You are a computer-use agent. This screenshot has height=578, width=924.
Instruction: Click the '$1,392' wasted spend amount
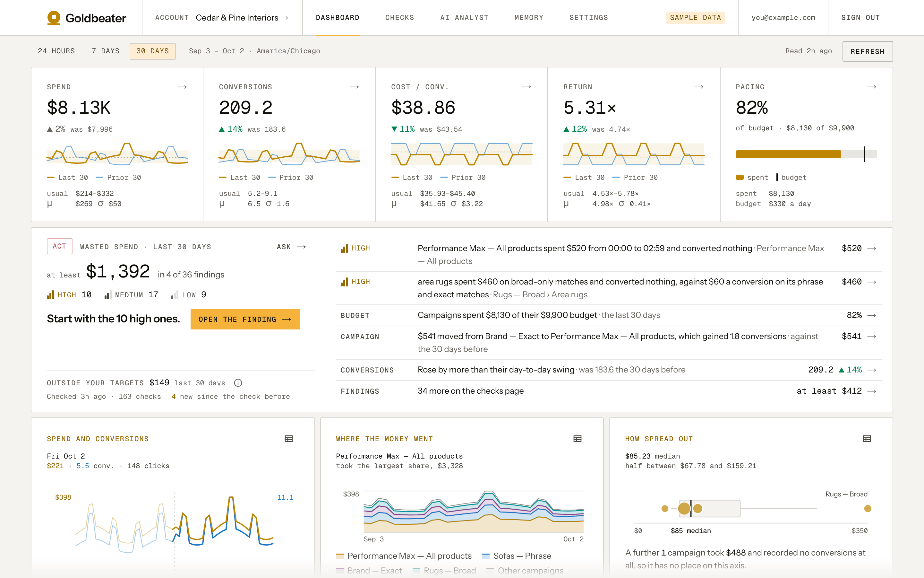(118, 272)
